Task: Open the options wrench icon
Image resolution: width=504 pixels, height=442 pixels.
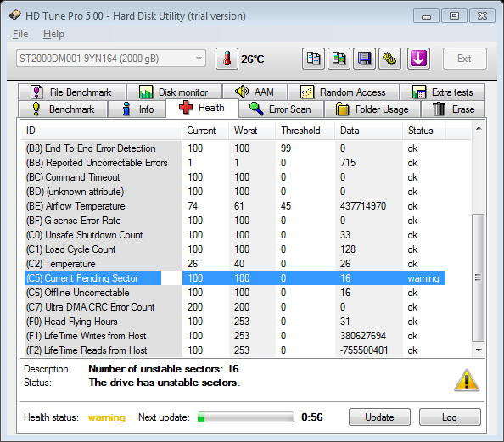Action: click(x=389, y=59)
